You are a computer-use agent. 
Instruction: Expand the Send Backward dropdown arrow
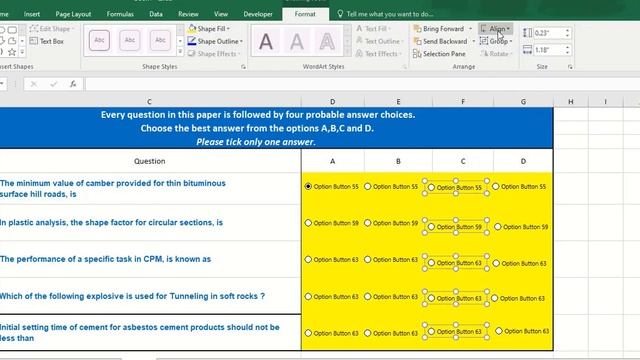click(x=473, y=41)
